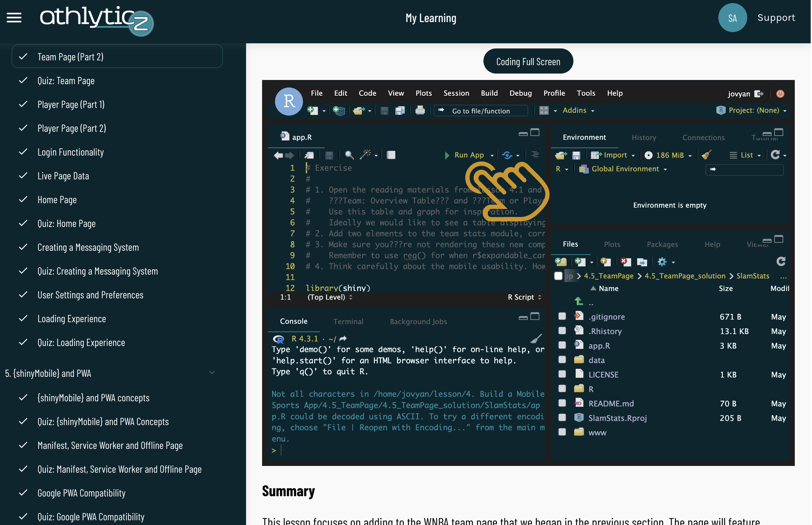This screenshot has width=812, height=525.
Task: Click the Run App button
Action: (465, 155)
